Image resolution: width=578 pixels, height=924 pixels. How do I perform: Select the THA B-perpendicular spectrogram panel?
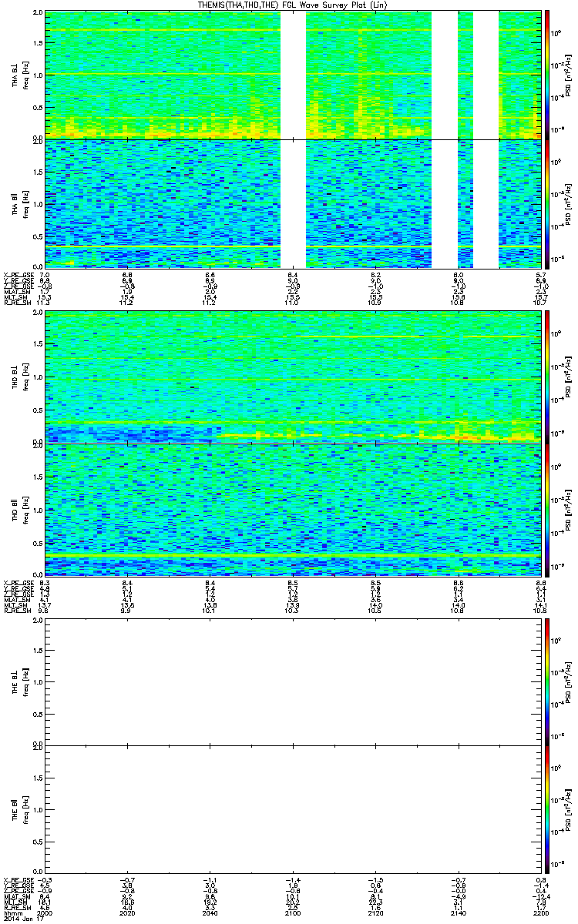pyautogui.click(x=292, y=74)
